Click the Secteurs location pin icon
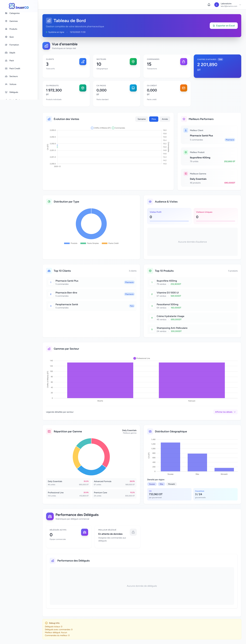This screenshot has width=246, height=644. [x=133, y=61]
